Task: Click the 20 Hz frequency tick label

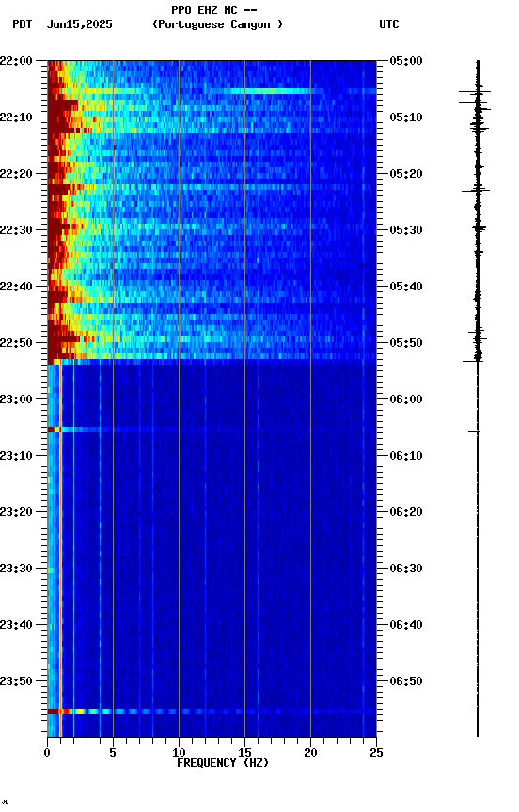Action: click(310, 753)
